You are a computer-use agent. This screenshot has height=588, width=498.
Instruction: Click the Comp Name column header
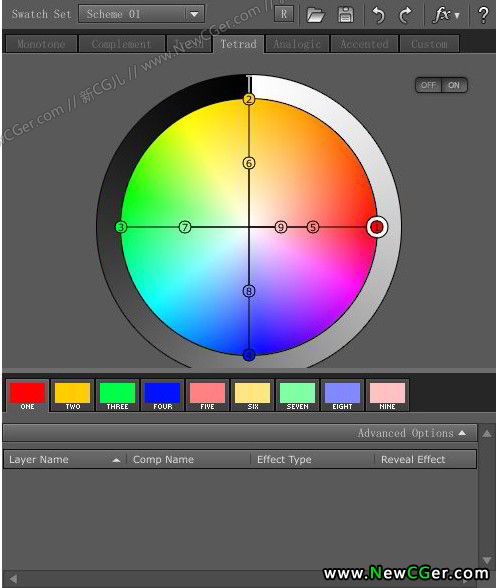click(x=164, y=459)
